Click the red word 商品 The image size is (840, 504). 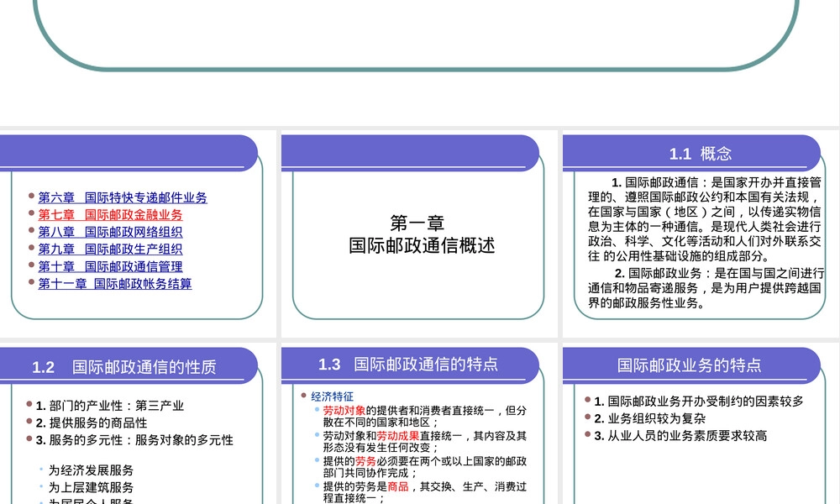[x=398, y=486]
